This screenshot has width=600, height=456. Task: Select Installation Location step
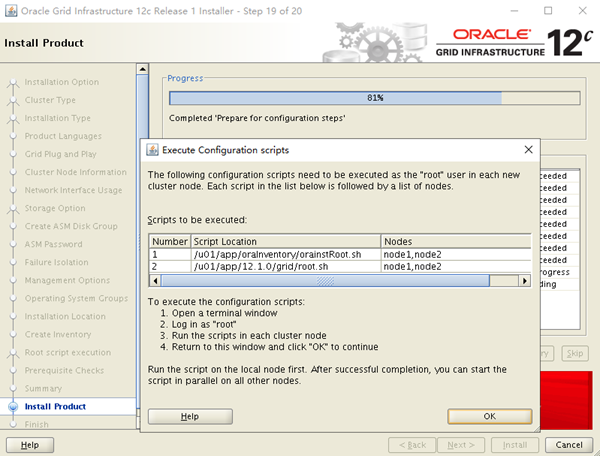tap(65, 316)
